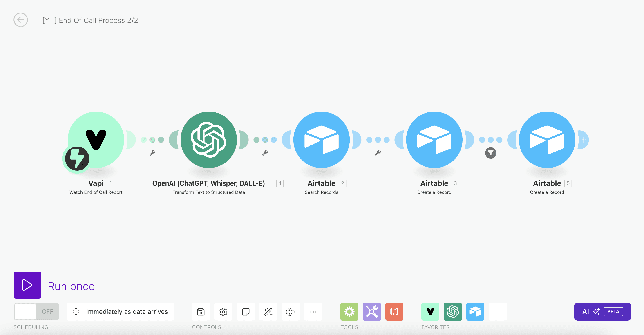Screen dimensions: 644x335
Task: Click the Vapi instant trigger lightning badge
Action: click(77, 159)
